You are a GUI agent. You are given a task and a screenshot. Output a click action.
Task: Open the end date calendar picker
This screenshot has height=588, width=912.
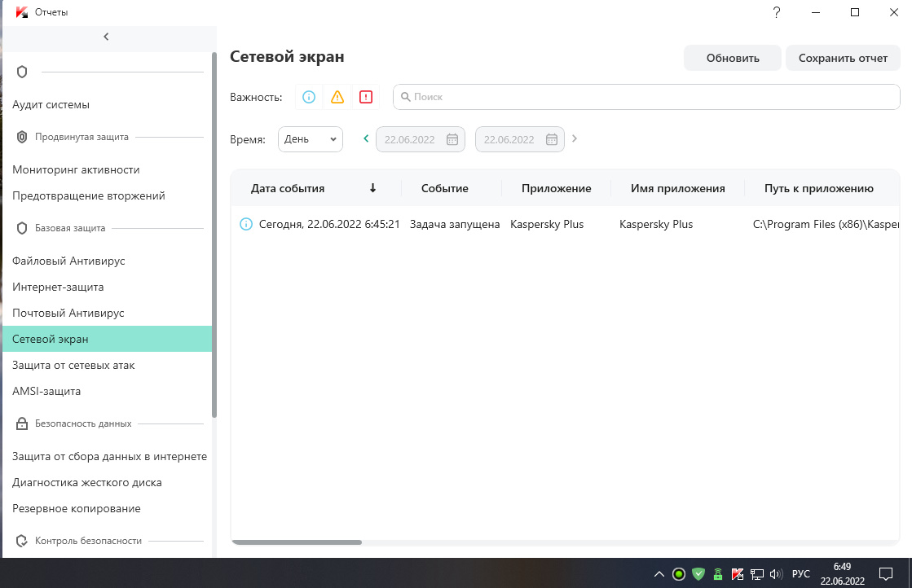pos(552,139)
